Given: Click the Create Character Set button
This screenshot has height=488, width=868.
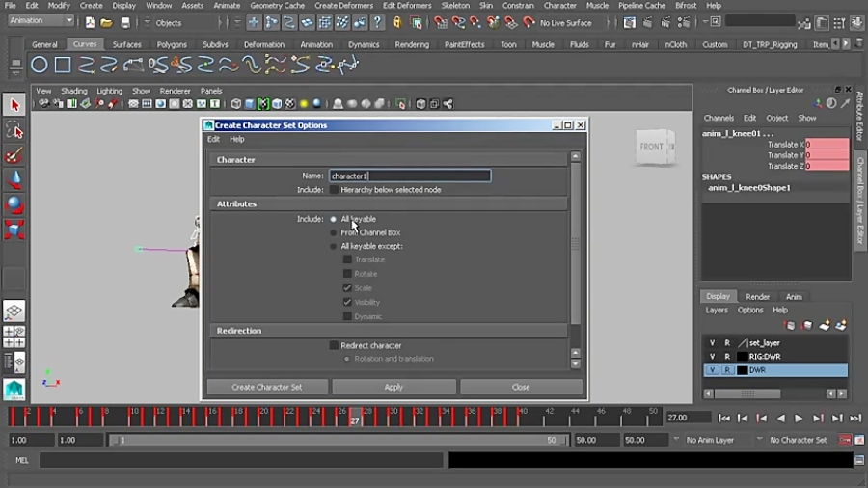Looking at the screenshot, I should coord(267,387).
